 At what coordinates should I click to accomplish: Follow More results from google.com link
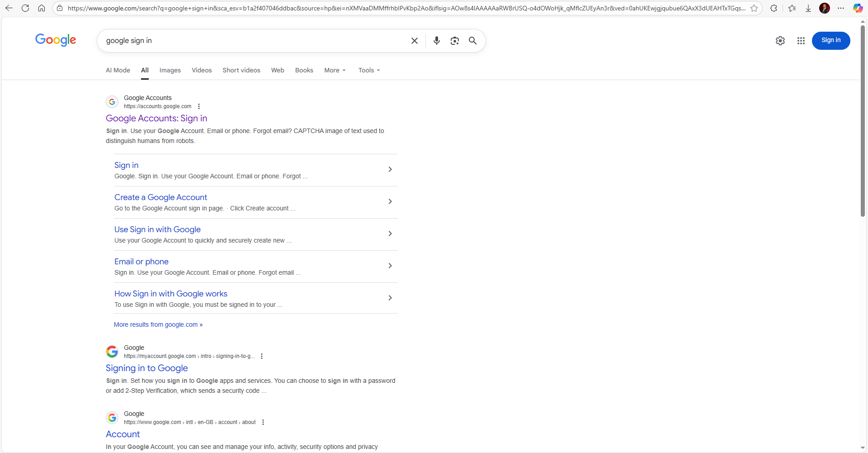tap(158, 324)
